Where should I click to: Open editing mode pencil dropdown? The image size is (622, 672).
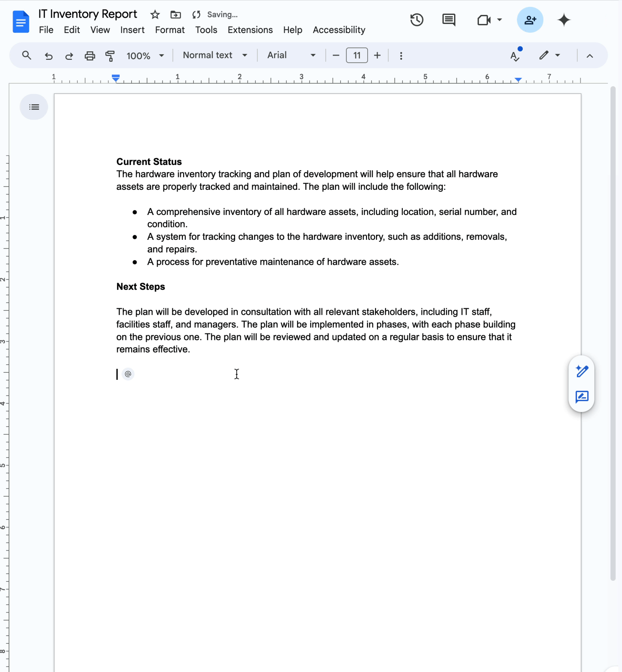(549, 55)
